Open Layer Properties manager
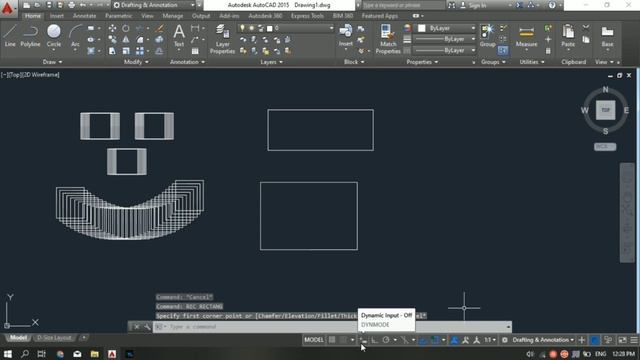 pyautogui.click(x=222, y=39)
